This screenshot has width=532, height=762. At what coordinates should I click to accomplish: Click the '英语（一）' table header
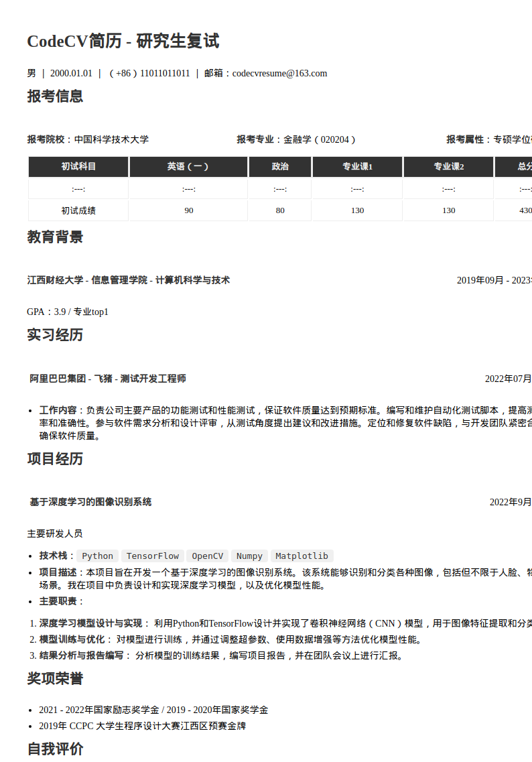188,167
